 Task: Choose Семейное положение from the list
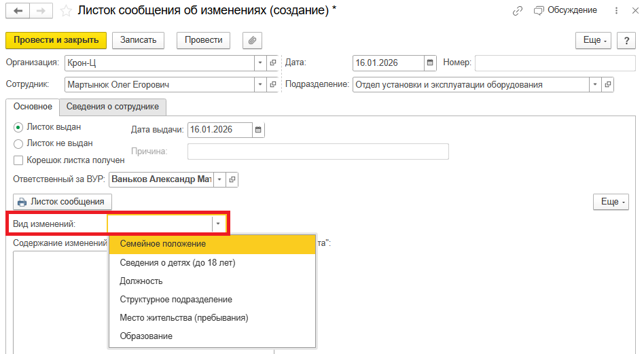coord(163,244)
